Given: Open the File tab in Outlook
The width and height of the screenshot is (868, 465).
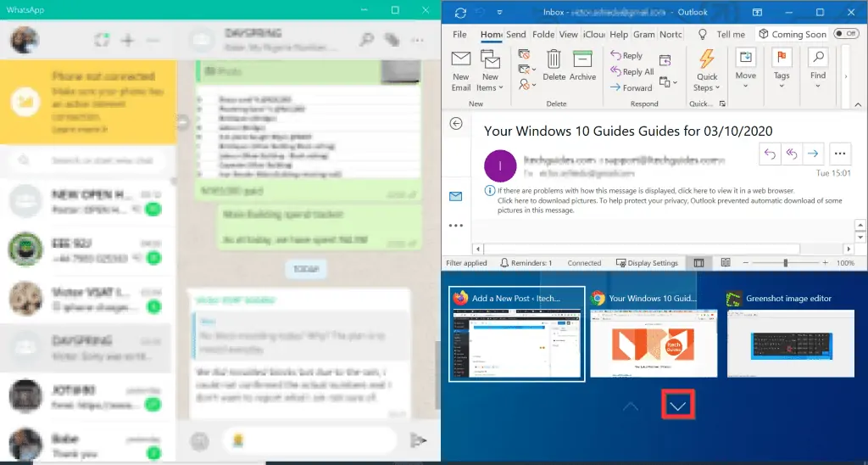Looking at the screenshot, I should [x=459, y=34].
